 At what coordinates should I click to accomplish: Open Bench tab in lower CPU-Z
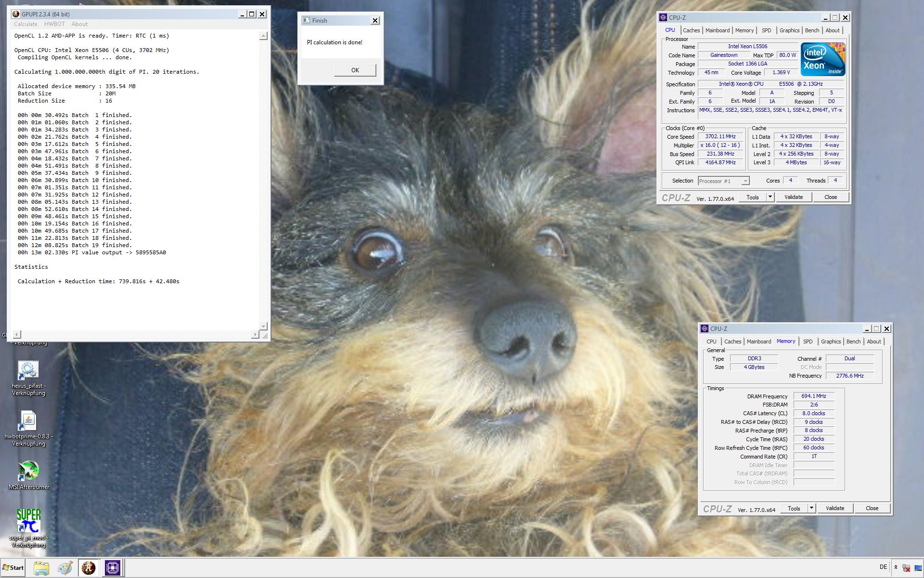point(853,342)
